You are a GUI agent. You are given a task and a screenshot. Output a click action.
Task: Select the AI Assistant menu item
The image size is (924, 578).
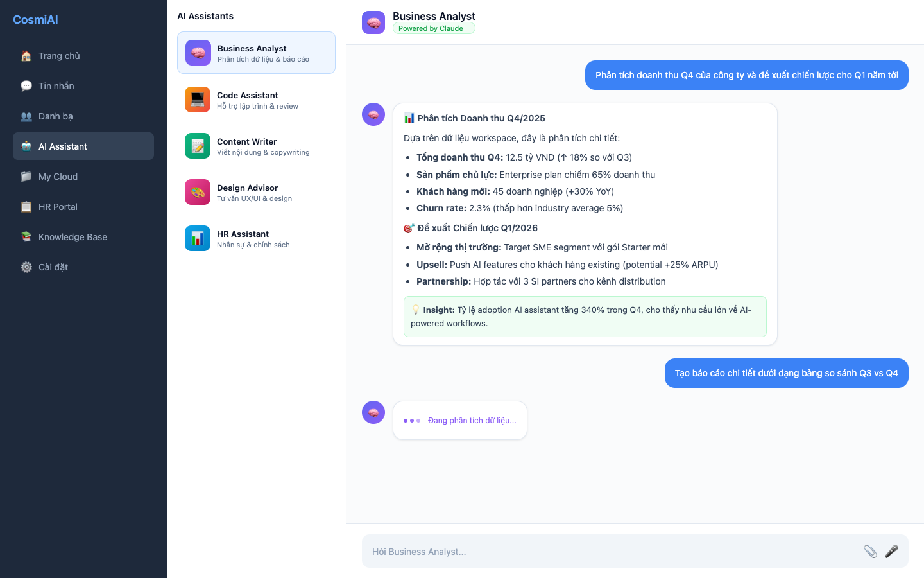[x=63, y=146]
